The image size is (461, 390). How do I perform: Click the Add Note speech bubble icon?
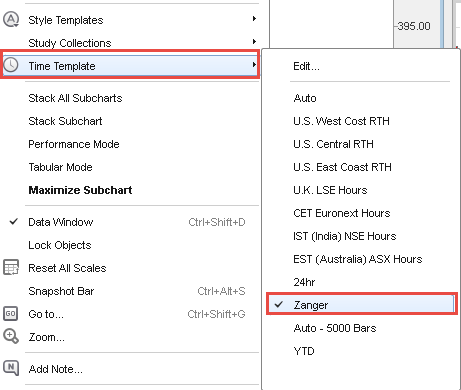pyautogui.click(x=11, y=368)
